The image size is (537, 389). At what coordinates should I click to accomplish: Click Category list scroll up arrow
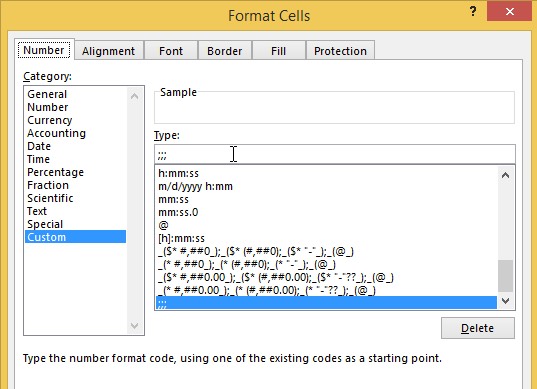point(135,96)
